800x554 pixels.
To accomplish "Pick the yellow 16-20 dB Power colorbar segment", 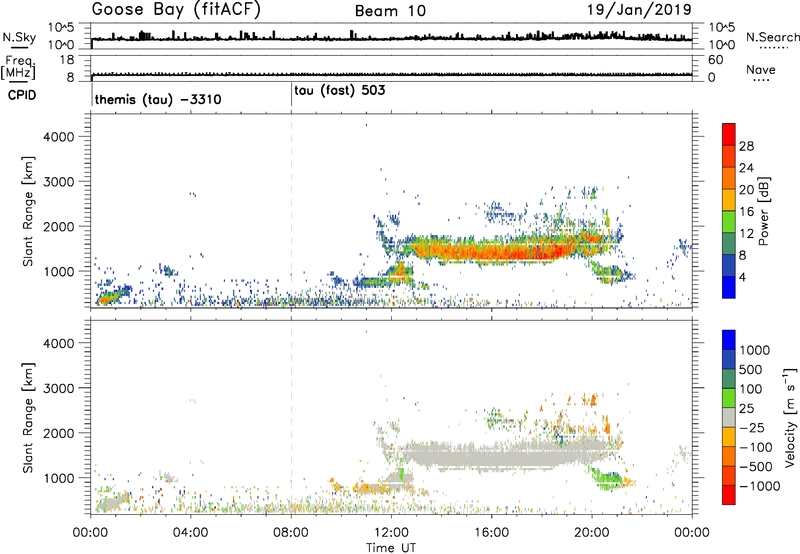I will (729, 199).
